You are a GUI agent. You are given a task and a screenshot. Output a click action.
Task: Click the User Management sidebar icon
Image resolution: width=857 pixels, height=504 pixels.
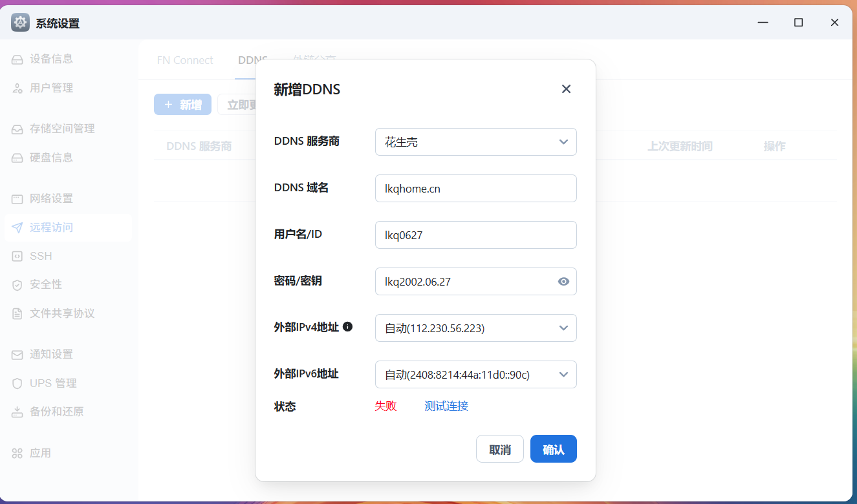point(17,89)
